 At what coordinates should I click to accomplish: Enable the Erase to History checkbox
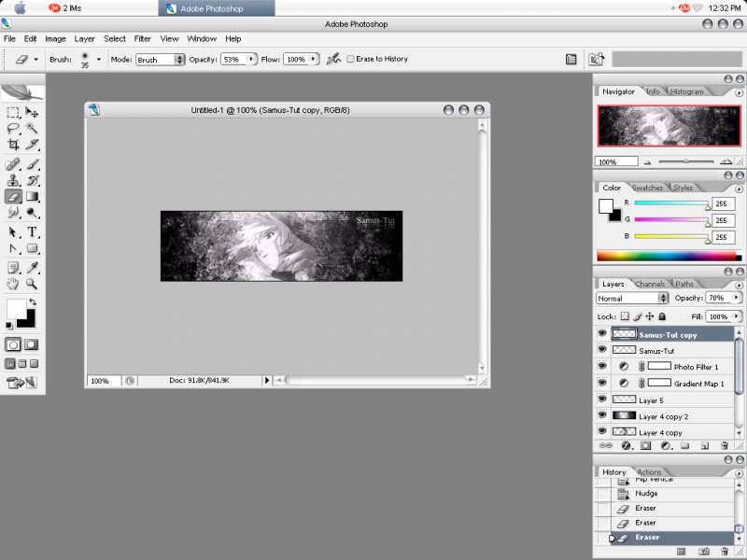click(351, 59)
